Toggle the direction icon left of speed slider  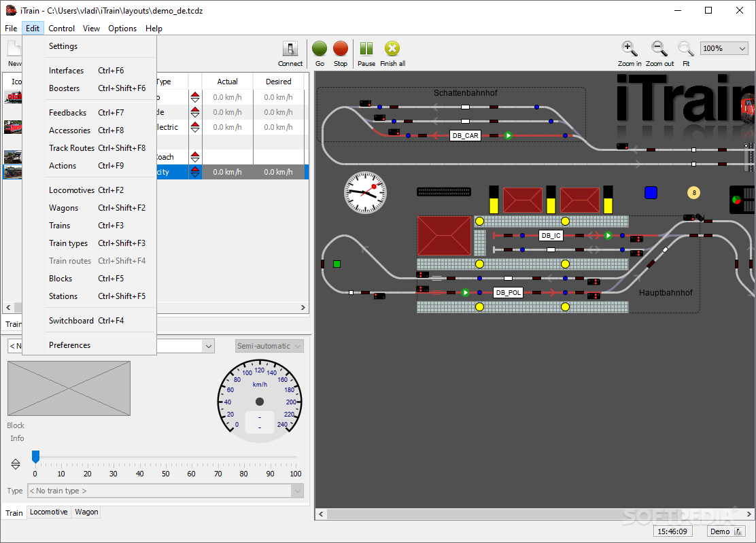[x=16, y=464]
